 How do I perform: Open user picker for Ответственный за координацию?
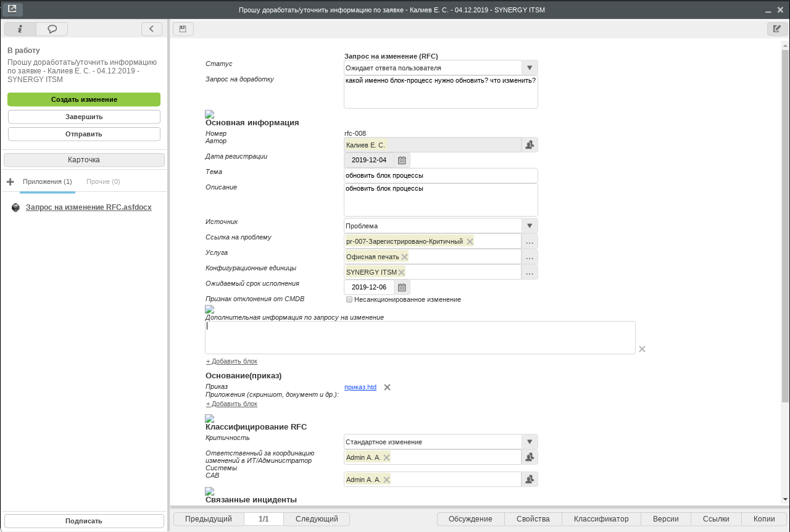point(530,457)
